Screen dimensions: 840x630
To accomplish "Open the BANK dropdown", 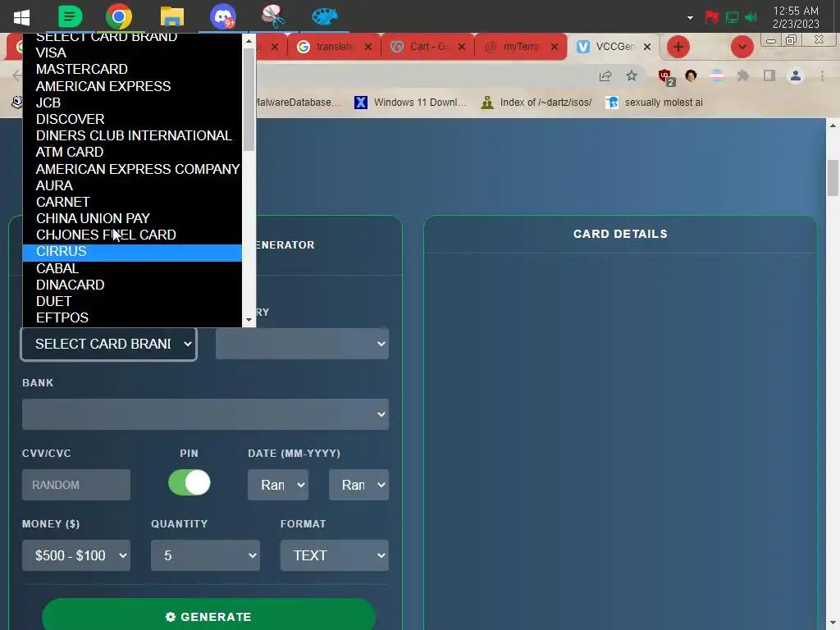I will tap(205, 414).
